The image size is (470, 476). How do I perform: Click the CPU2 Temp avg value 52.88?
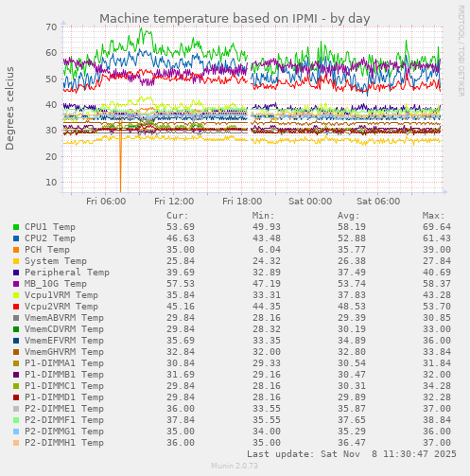[352, 238]
